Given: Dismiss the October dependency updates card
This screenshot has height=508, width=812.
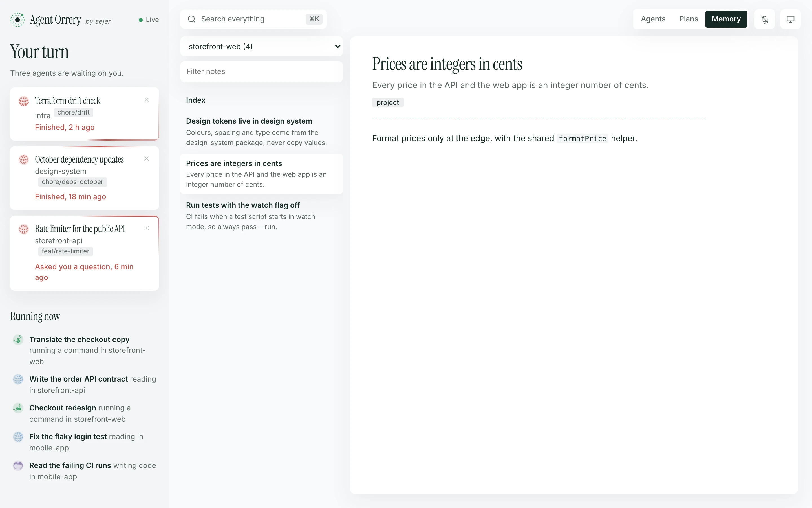Looking at the screenshot, I should tap(147, 159).
